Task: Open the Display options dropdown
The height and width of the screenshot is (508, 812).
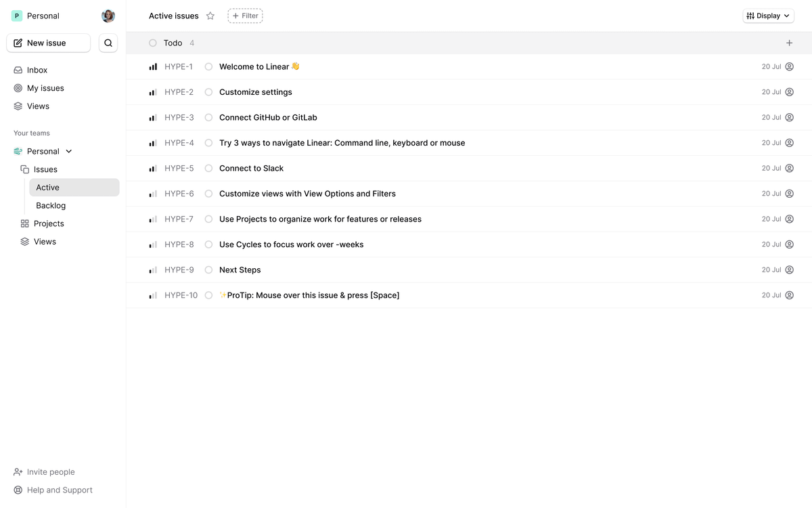Action: pyautogui.click(x=768, y=16)
